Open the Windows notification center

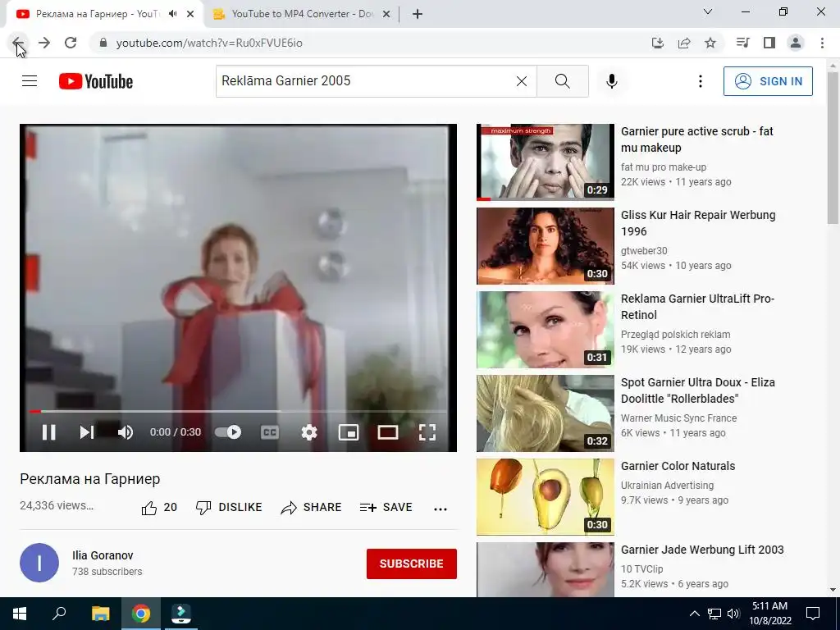tap(813, 614)
